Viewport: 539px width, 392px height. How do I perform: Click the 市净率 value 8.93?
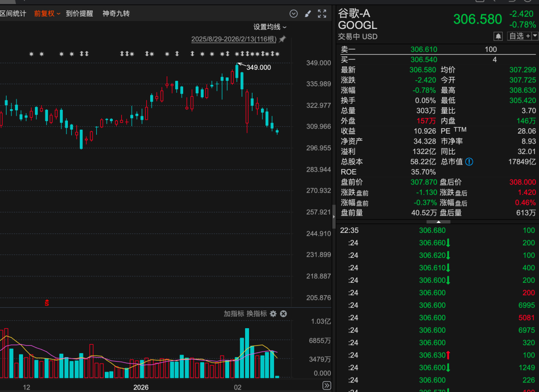click(529, 141)
